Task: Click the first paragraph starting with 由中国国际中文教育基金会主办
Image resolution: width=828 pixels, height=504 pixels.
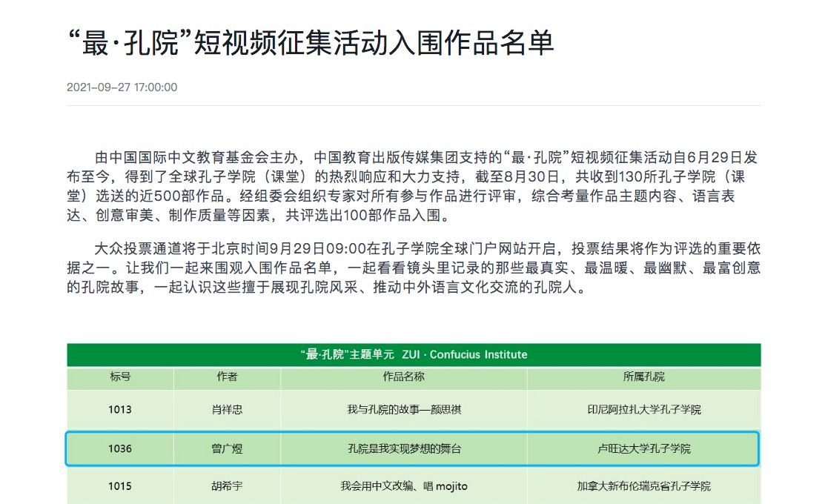Action: point(413,187)
